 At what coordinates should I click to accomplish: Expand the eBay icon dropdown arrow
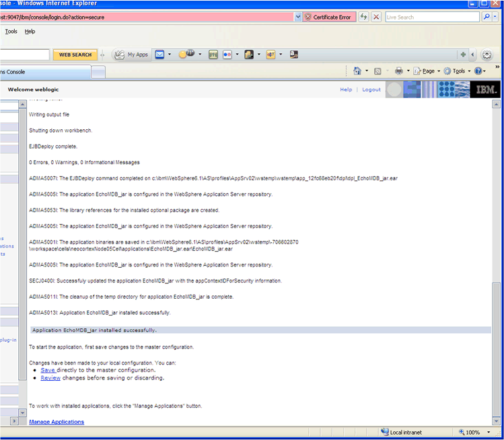coord(281,54)
